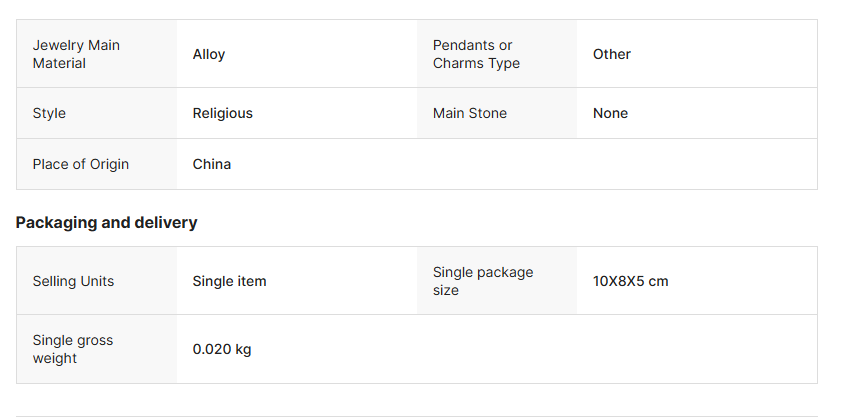The image size is (859, 417).
Task: Click the Packaging and delivery heading
Action: tap(106, 222)
